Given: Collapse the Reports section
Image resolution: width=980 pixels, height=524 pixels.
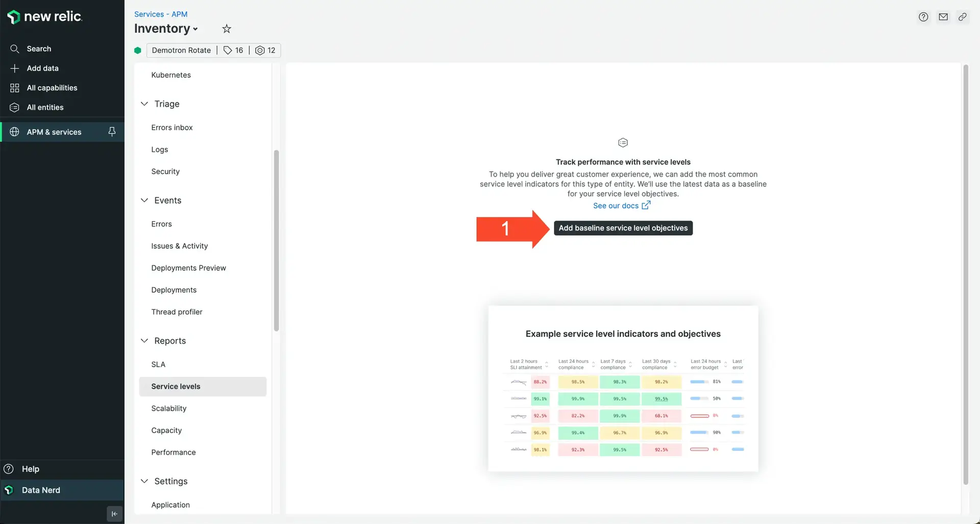Looking at the screenshot, I should pos(144,341).
